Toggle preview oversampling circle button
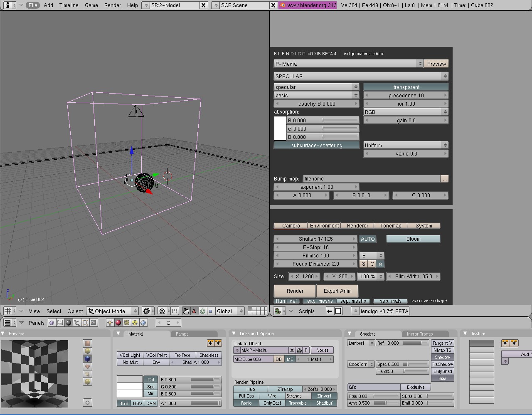Screen dimensions: 532x415 pyautogui.click(x=87, y=403)
